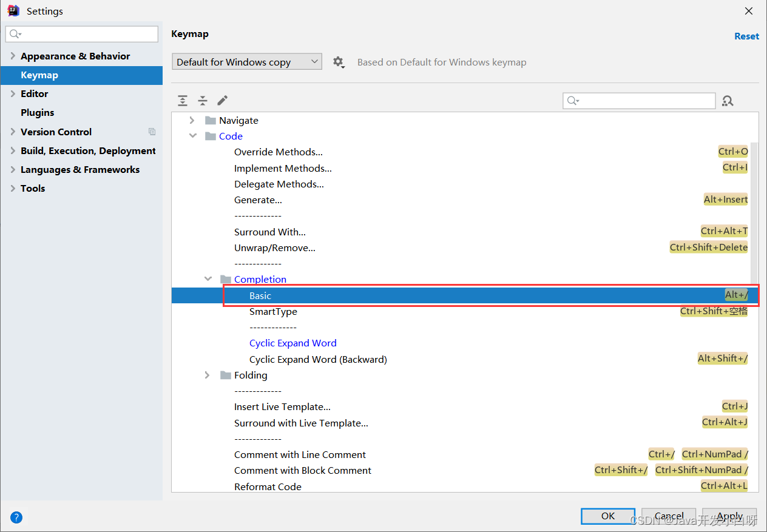Open Languages & Frameworks settings page

coord(80,169)
